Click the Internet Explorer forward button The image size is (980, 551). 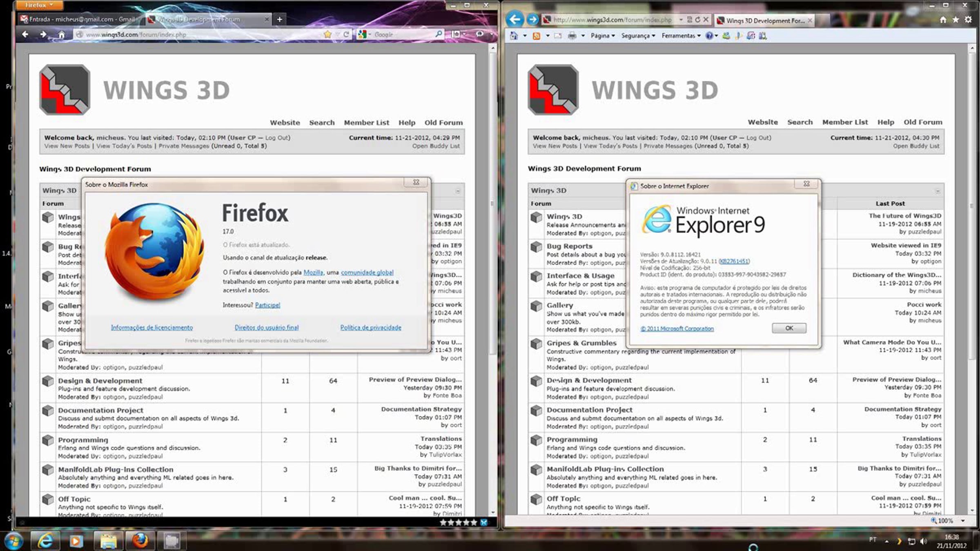[532, 19]
